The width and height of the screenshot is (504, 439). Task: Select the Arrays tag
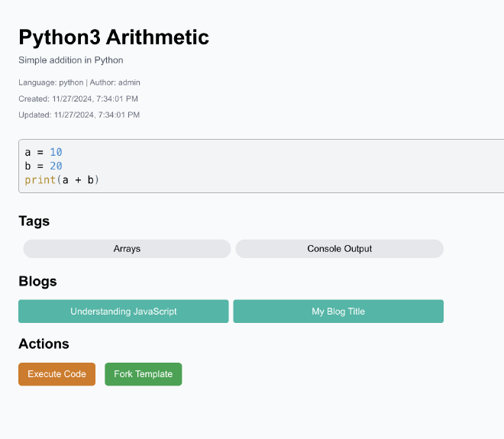[x=127, y=249]
